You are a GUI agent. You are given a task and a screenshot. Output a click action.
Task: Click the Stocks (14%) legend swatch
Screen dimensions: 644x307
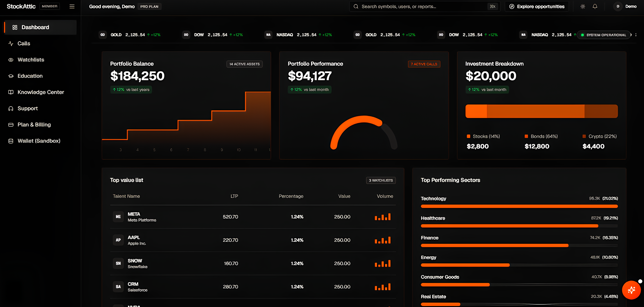click(x=468, y=136)
